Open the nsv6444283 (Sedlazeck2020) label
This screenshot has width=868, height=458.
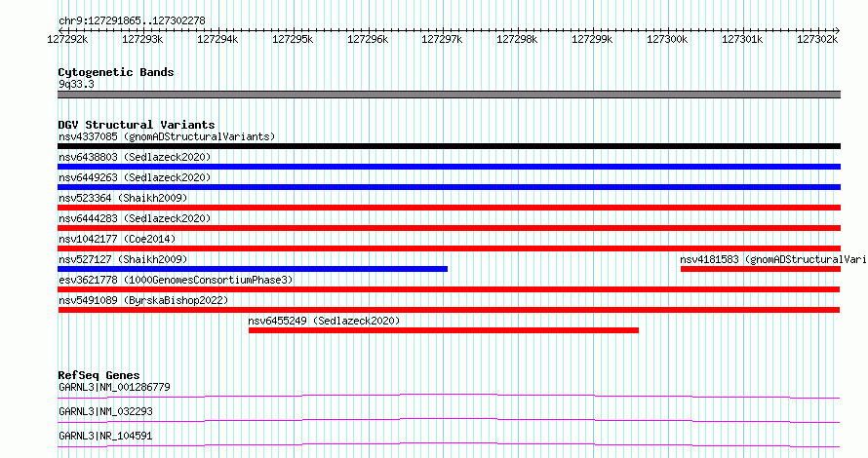[x=135, y=218]
